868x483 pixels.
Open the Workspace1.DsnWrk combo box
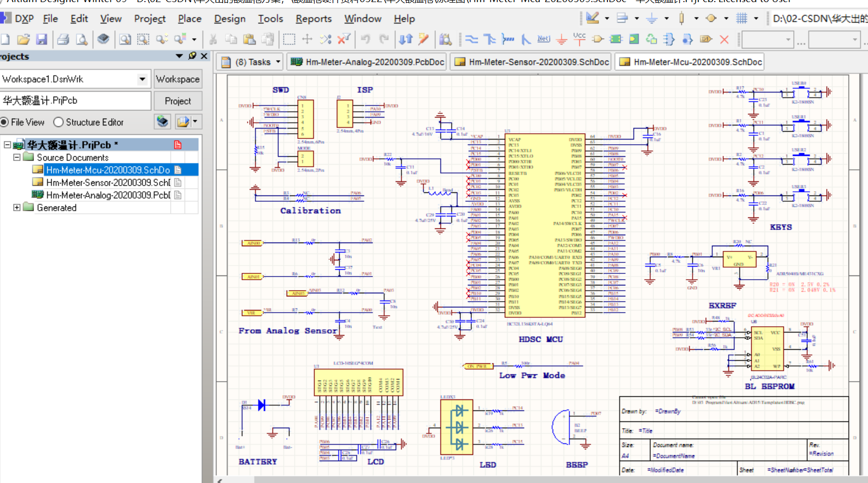75,79
